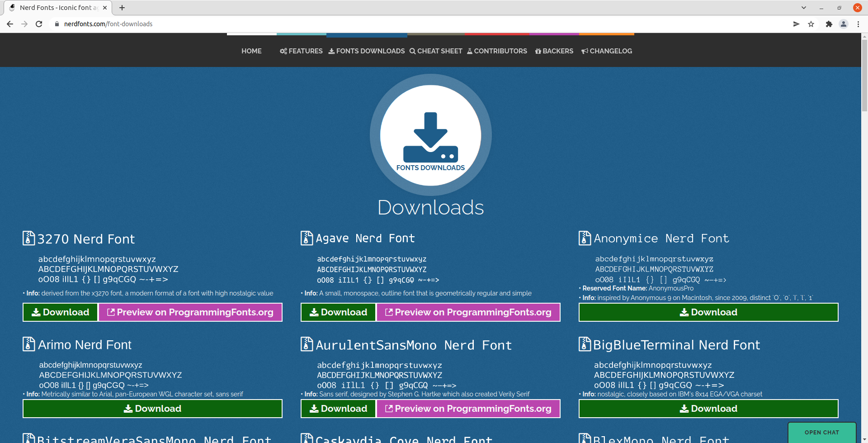868x443 pixels.
Task: Click the 3270 Nerd Font file icon
Action: pos(28,238)
